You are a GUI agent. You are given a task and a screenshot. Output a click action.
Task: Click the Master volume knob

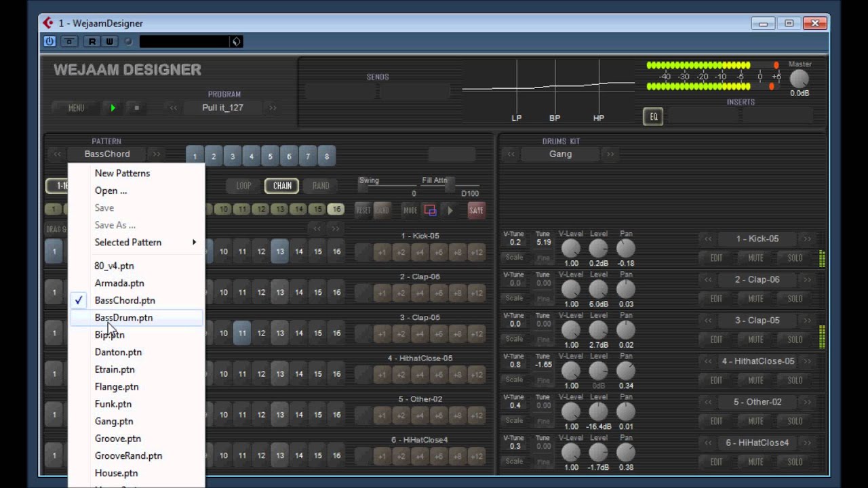[x=800, y=79]
